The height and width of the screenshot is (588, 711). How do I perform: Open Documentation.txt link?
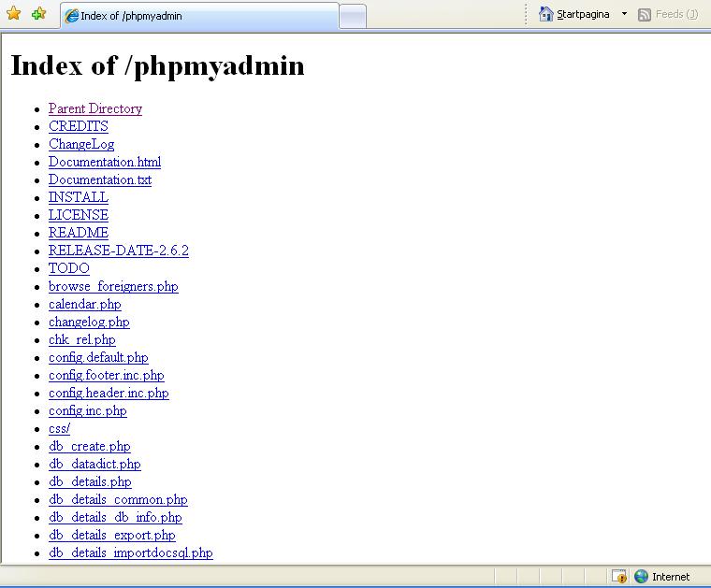tap(100, 179)
